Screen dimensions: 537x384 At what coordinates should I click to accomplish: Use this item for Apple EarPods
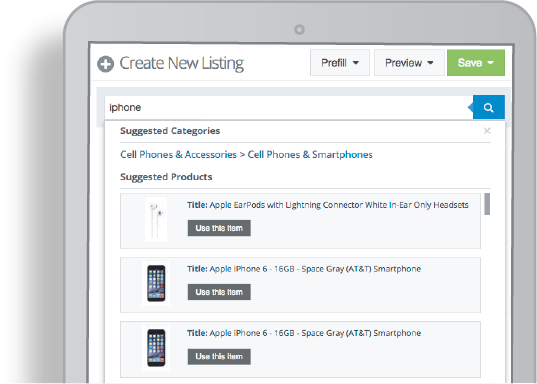(x=219, y=228)
